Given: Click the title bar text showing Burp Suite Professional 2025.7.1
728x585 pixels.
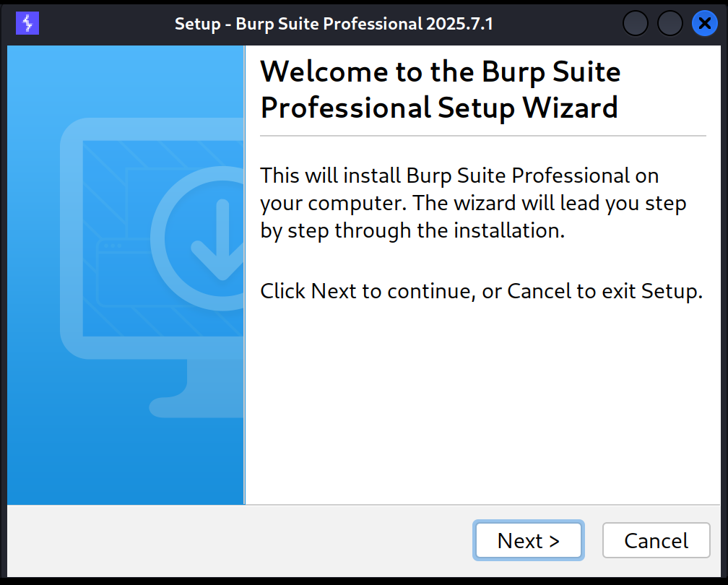Looking at the screenshot, I should click(334, 24).
